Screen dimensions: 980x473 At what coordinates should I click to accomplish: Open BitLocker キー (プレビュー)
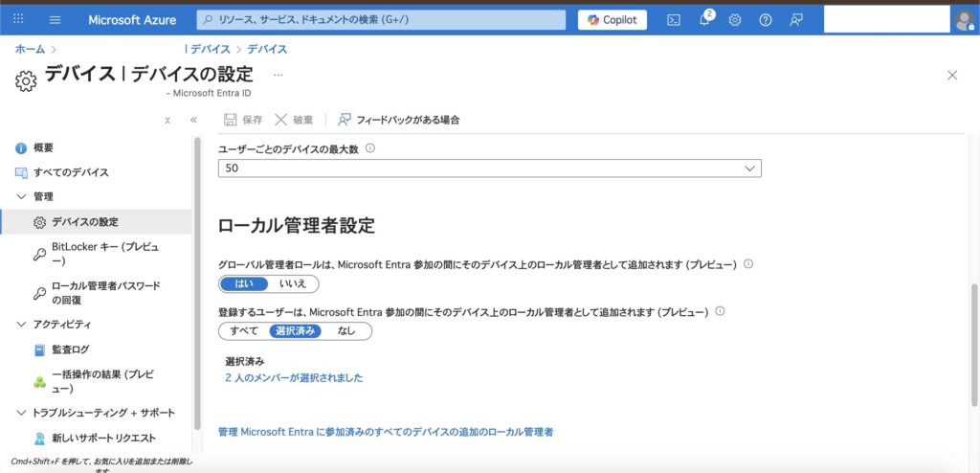point(105,254)
